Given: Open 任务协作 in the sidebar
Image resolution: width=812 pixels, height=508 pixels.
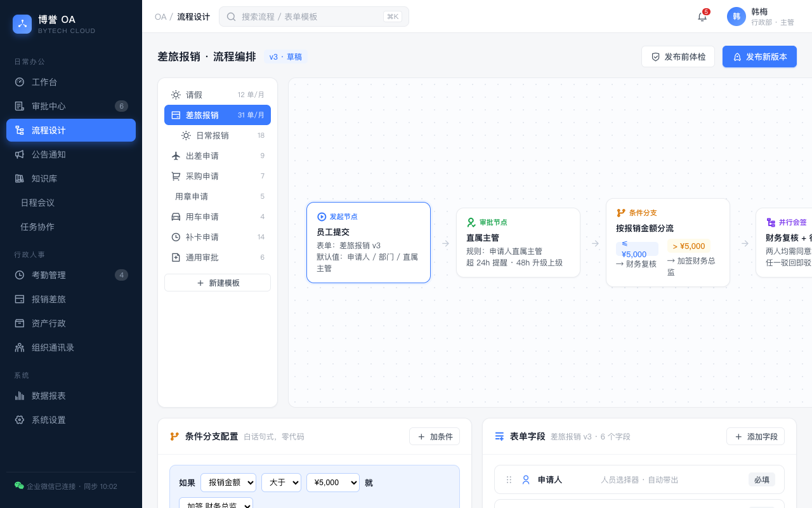Looking at the screenshot, I should click(x=71, y=227).
